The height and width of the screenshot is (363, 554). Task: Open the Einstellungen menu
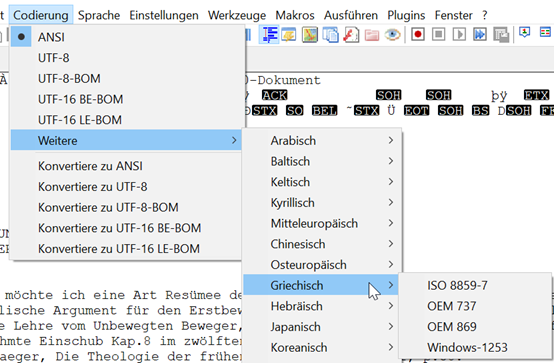click(x=164, y=15)
